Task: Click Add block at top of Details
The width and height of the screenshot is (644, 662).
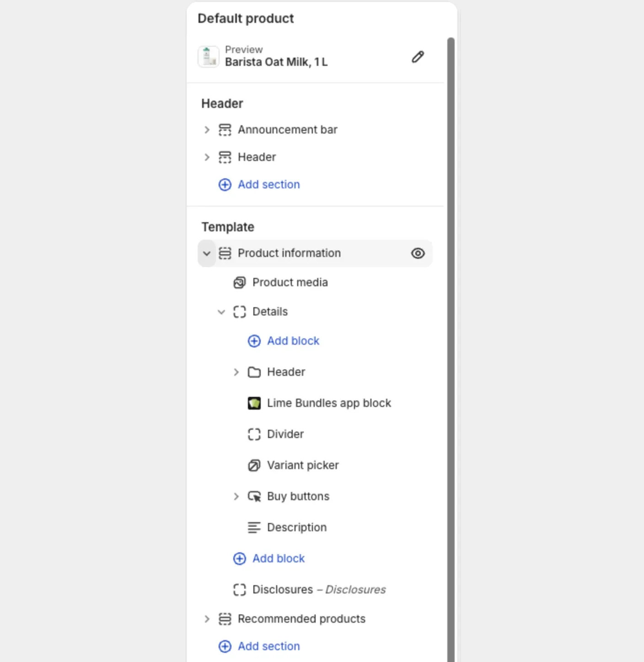Action: coord(293,341)
